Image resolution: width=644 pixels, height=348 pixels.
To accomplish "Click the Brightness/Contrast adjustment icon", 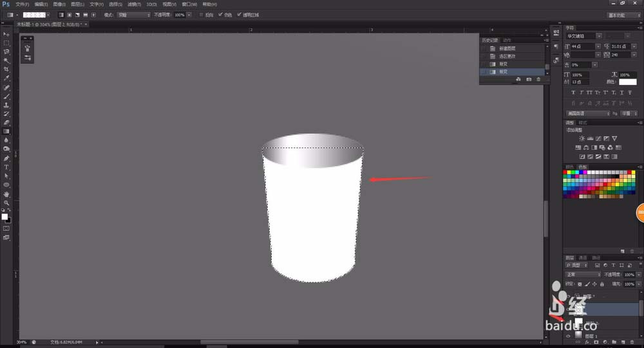I will click(x=582, y=138).
